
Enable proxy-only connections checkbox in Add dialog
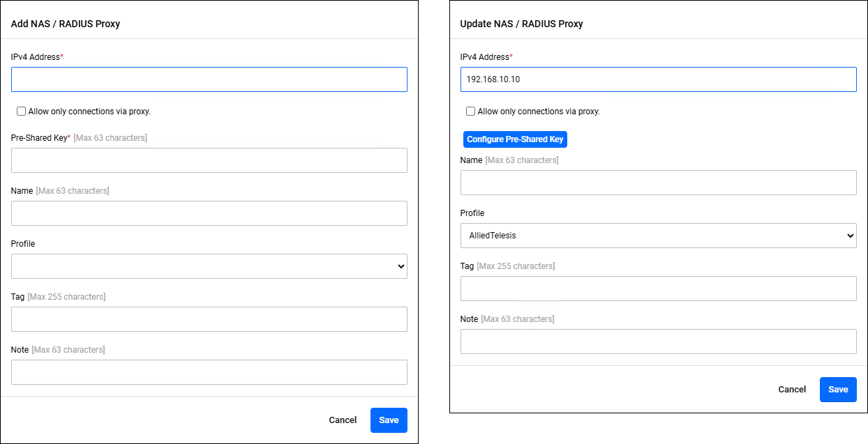(22, 112)
